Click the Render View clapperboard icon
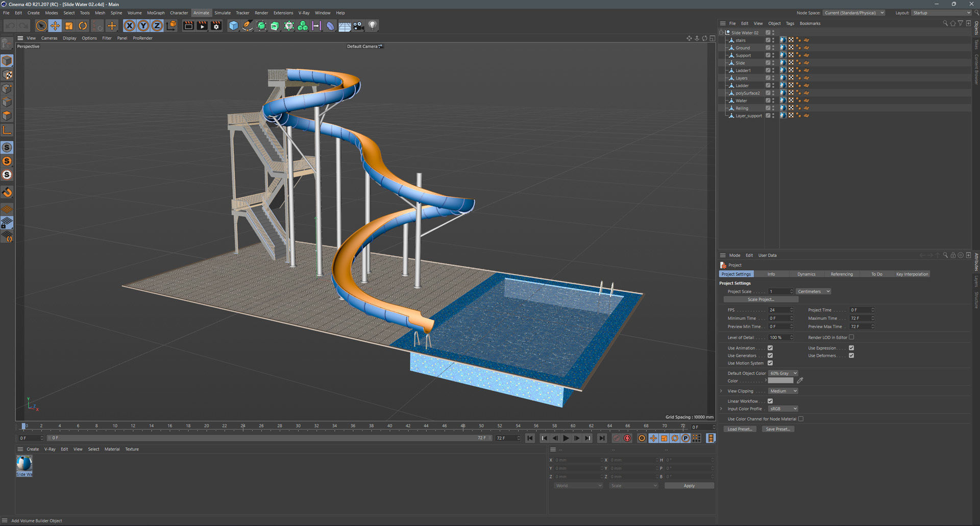 188,26
